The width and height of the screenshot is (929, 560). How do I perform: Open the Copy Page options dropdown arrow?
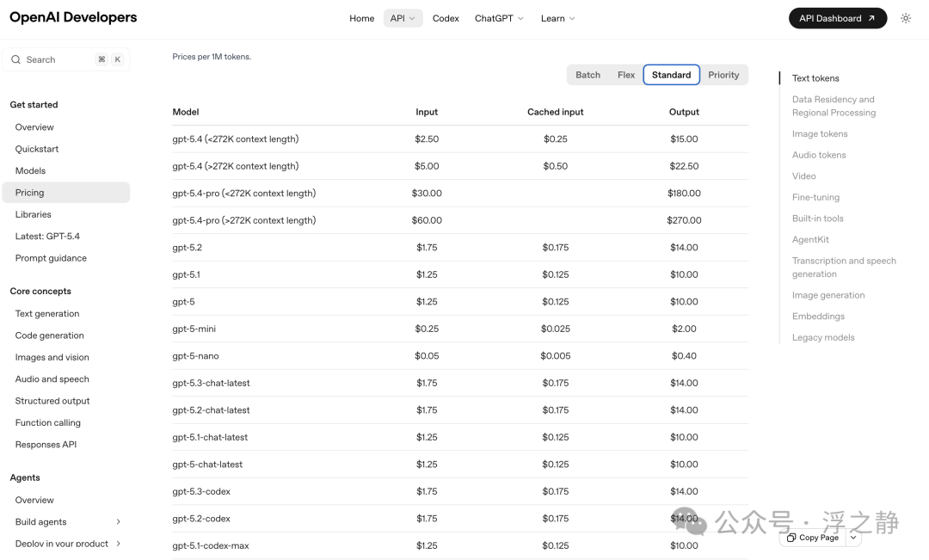[853, 538]
